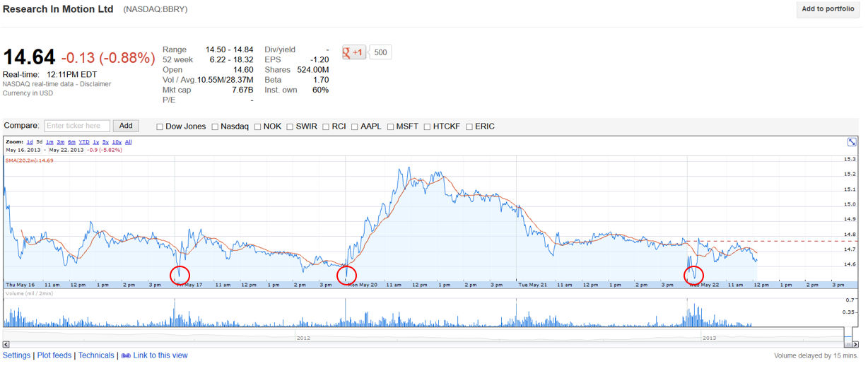Select the YTD zoom range
868x366 pixels.
click(84, 142)
